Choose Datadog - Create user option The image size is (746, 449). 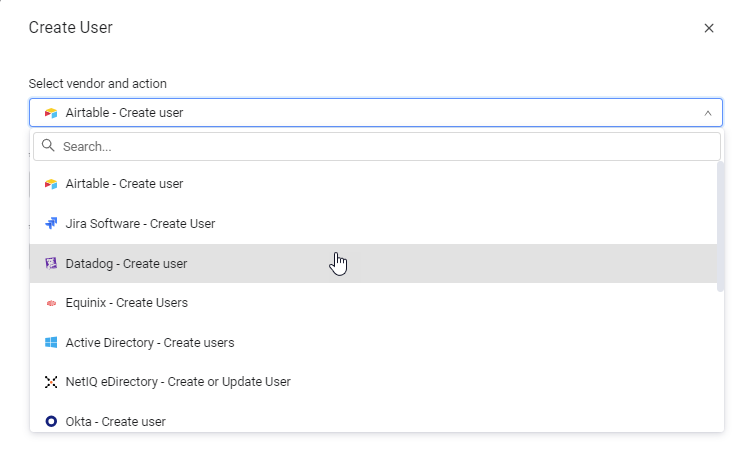373,264
